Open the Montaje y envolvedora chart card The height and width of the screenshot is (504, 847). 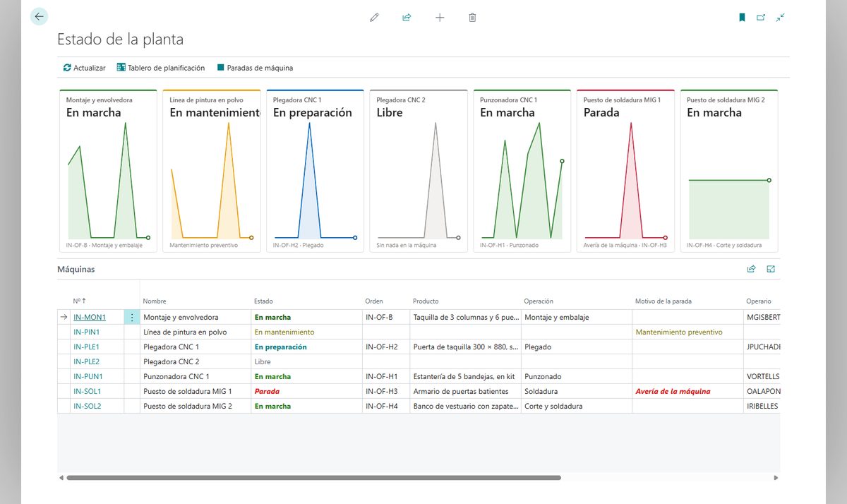(x=108, y=171)
